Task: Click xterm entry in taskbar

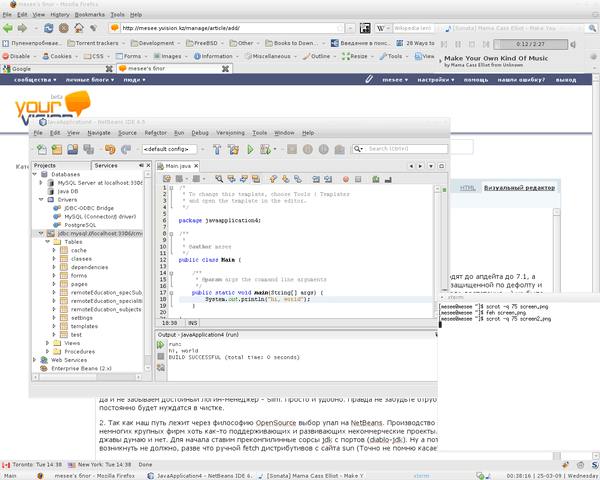Action: [421, 476]
